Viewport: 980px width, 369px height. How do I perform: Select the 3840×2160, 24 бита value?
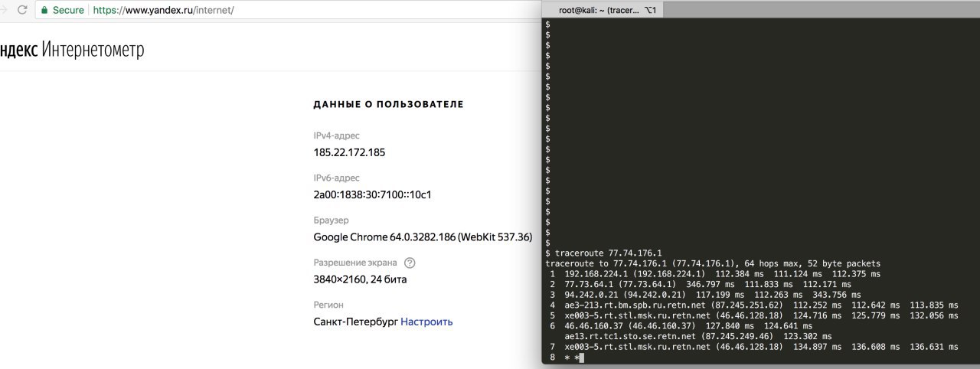click(360, 279)
